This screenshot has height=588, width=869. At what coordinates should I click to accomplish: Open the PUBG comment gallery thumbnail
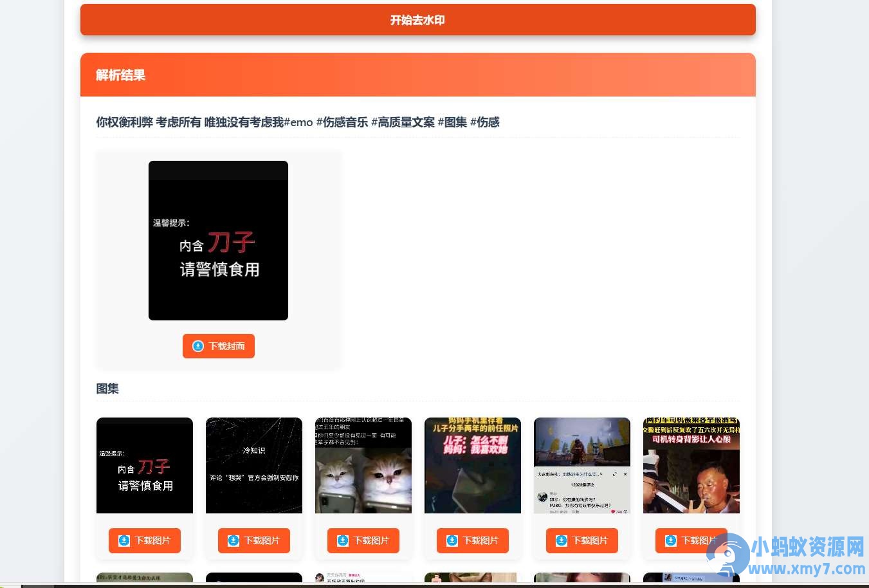click(x=582, y=466)
